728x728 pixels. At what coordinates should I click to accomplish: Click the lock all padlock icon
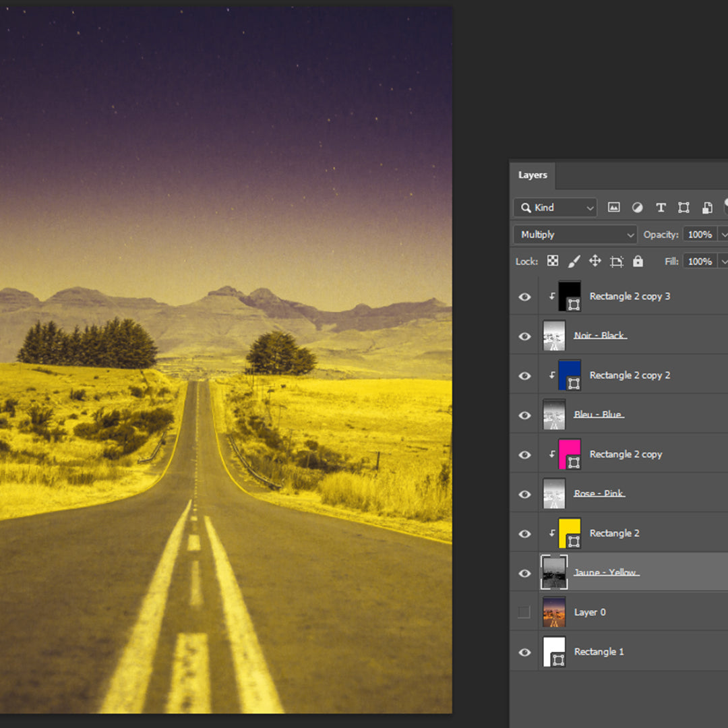click(638, 262)
